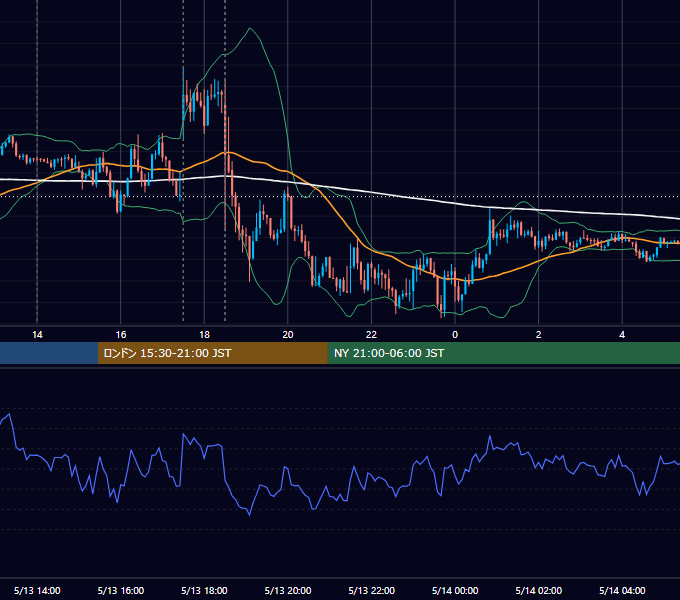Click the '14' hour axis label
Screen dimensions: 680x600
tap(37, 335)
